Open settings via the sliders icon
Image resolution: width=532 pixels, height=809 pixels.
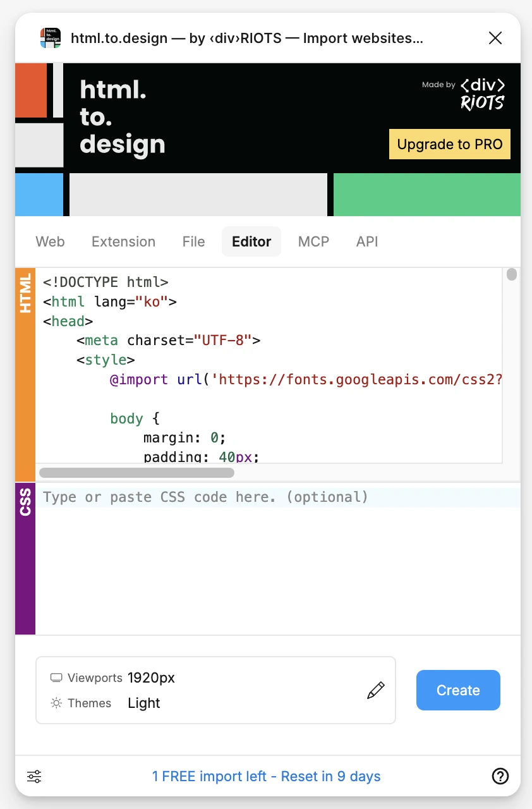[x=34, y=776]
